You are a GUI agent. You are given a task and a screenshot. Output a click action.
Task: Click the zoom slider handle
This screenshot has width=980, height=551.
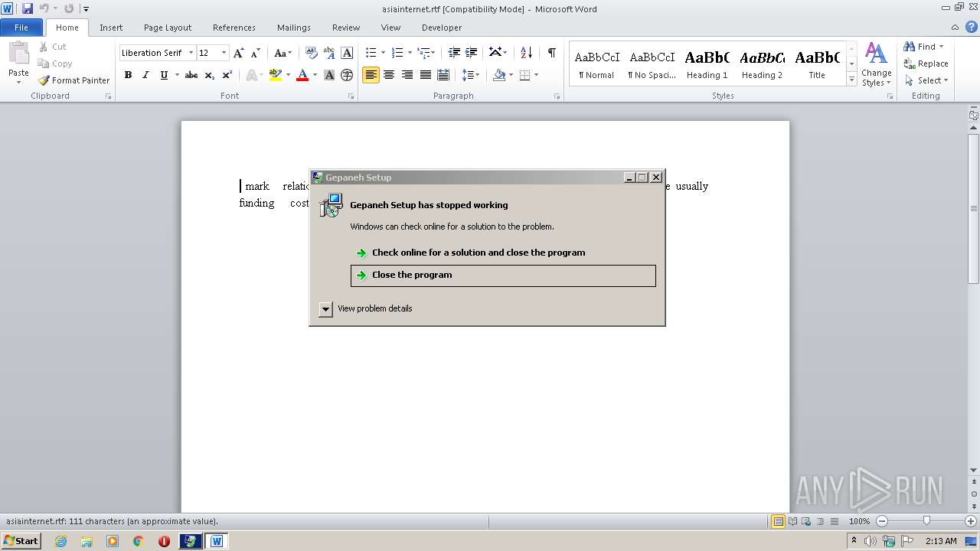click(x=926, y=521)
